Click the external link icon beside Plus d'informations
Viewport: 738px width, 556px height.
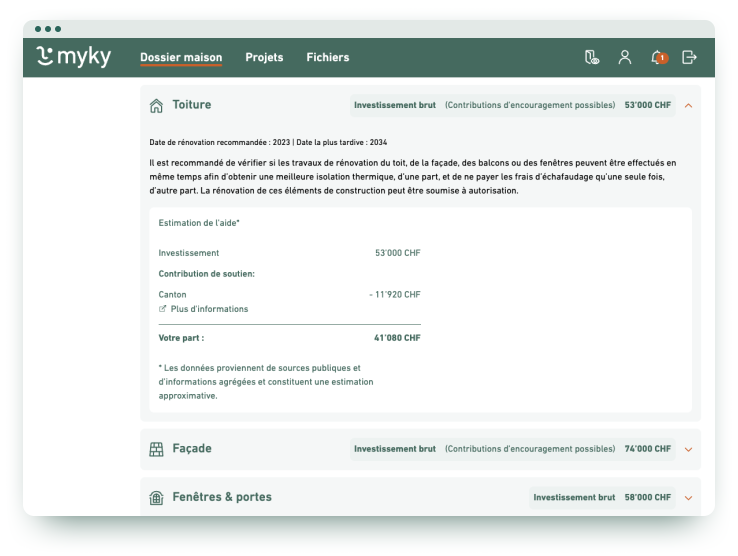tap(162, 309)
